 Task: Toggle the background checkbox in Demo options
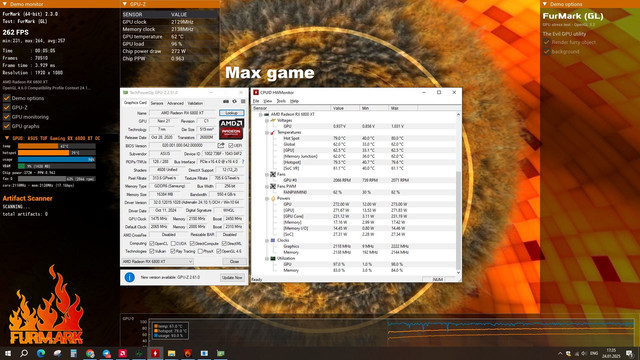click(547, 52)
